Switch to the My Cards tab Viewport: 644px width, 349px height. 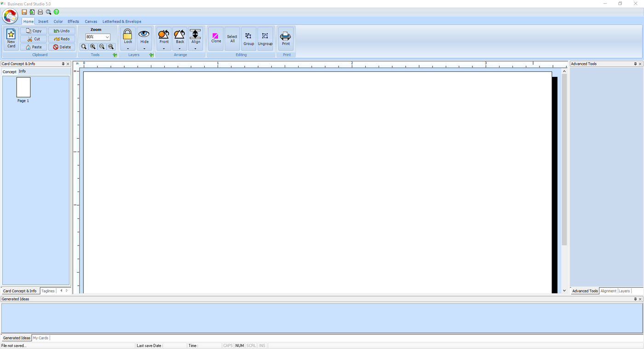coord(40,338)
